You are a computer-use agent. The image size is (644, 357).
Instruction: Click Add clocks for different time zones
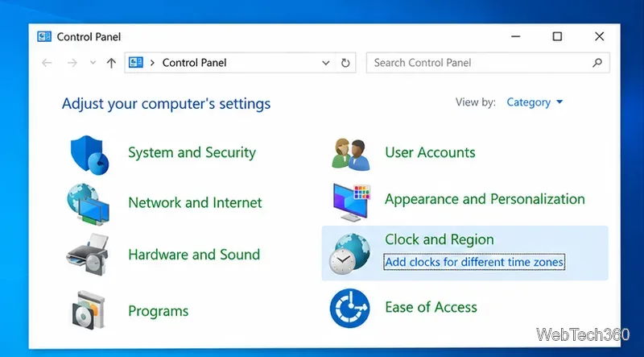tap(474, 262)
